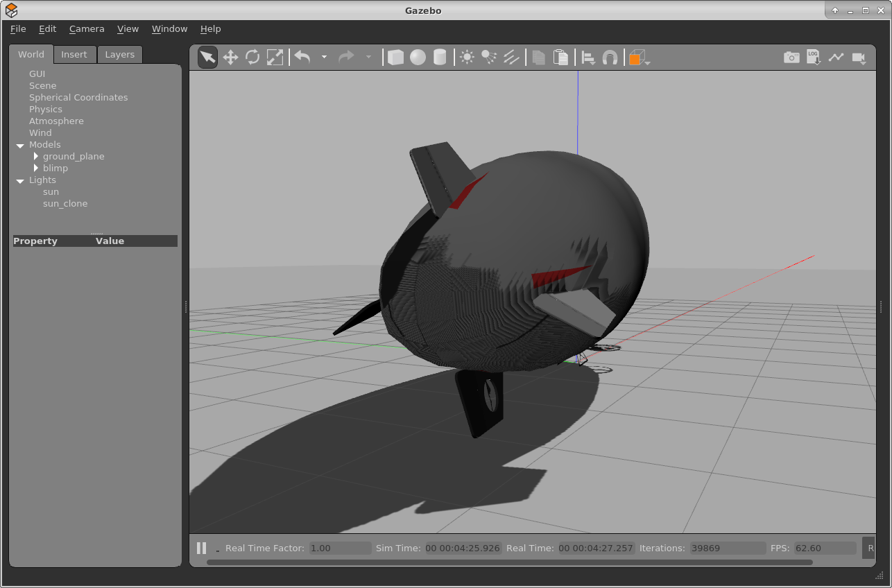Click the Sim Time value field
The image size is (892, 588).
[x=463, y=548]
